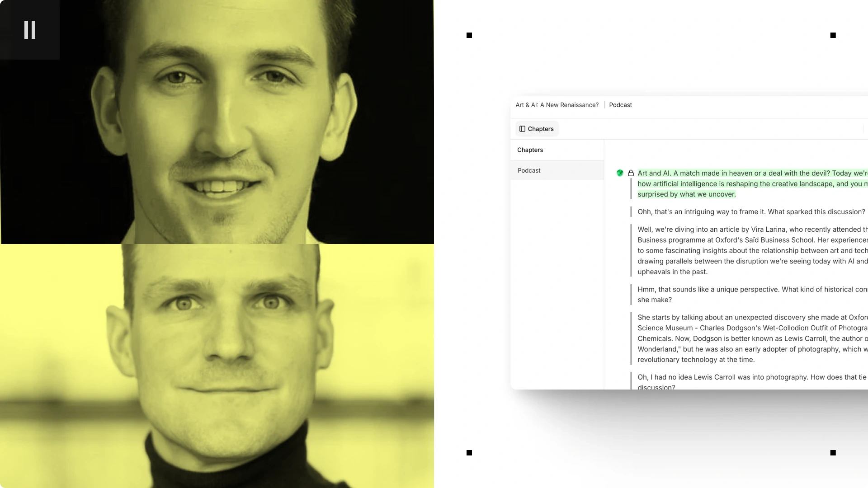This screenshot has height=488, width=868.
Task: Select the Podcast chapter in sidebar
Action: point(529,170)
